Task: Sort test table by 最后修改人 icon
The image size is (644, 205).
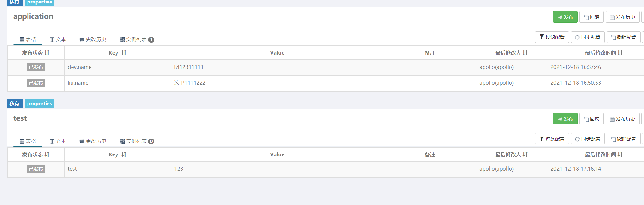Action: coord(525,154)
